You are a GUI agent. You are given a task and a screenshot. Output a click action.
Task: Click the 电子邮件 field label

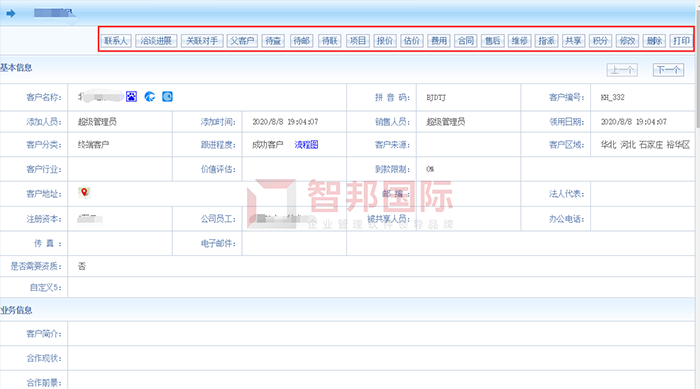point(218,243)
